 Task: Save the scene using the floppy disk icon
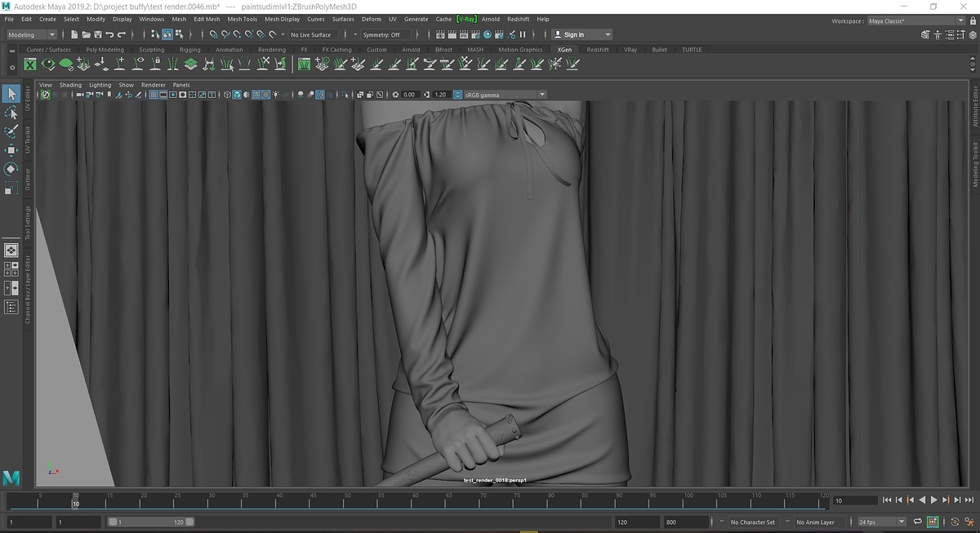coord(98,34)
